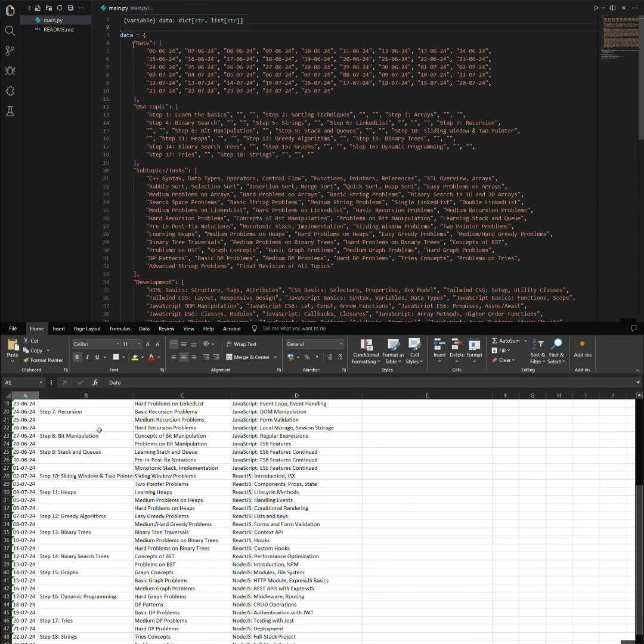The width and height of the screenshot is (644, 644).
Task: Apply yellow fill color to cell
Action: pos(135,357)
